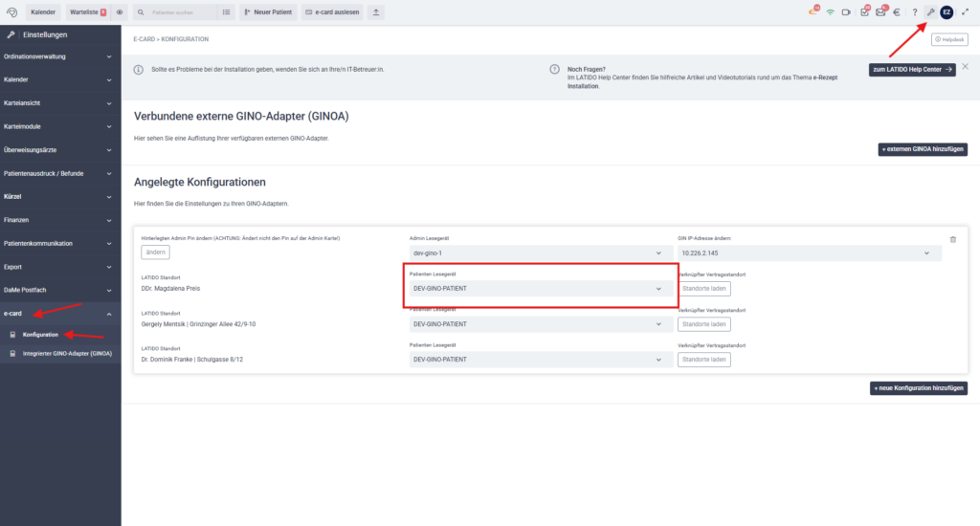Click 'zum LATIDO Help Center' button

[911, 70]
